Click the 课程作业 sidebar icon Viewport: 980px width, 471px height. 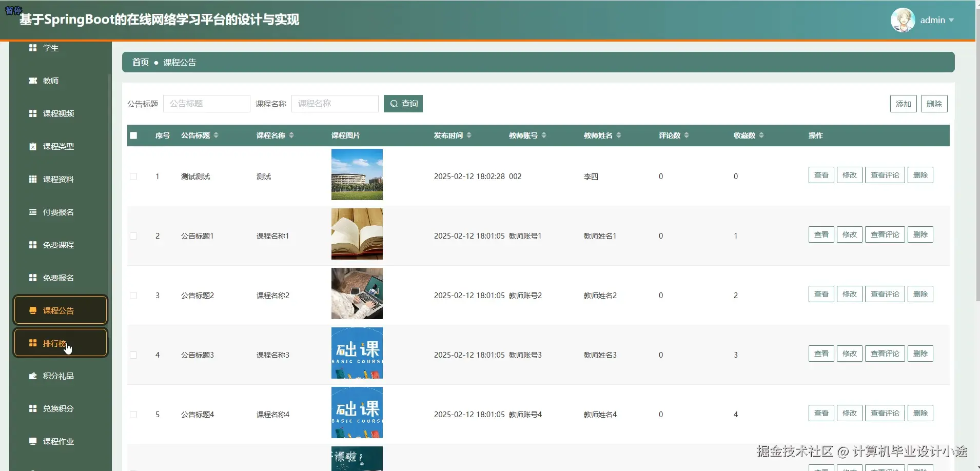(58, 441)
